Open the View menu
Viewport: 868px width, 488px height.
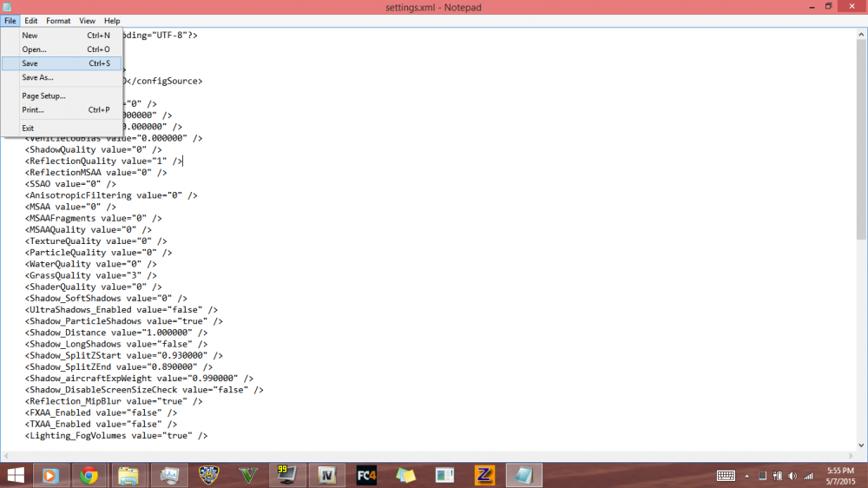[87, 21]
